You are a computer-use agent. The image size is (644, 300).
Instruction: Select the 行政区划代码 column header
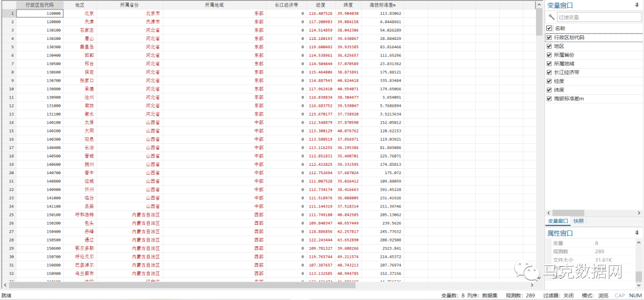[40, 5]
